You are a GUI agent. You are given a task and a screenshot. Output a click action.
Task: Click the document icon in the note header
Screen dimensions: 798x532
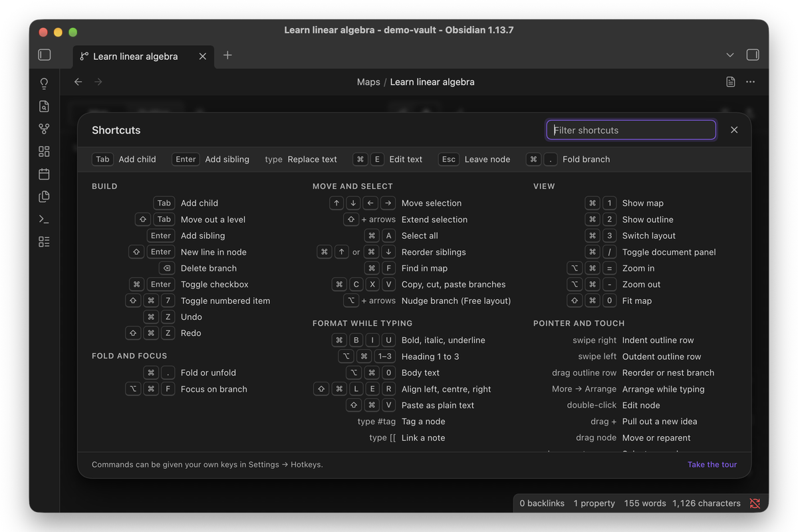coord(730,82)
